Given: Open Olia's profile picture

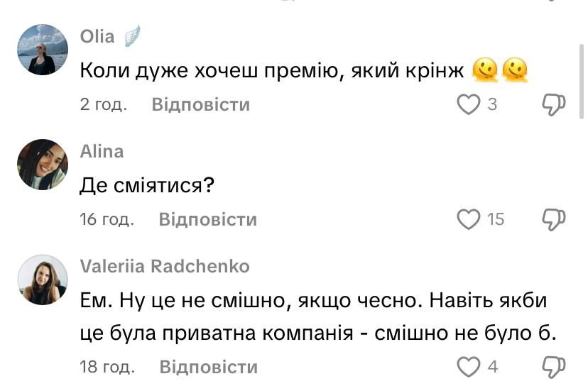Looking at the screenshot, I should [43, 50].
